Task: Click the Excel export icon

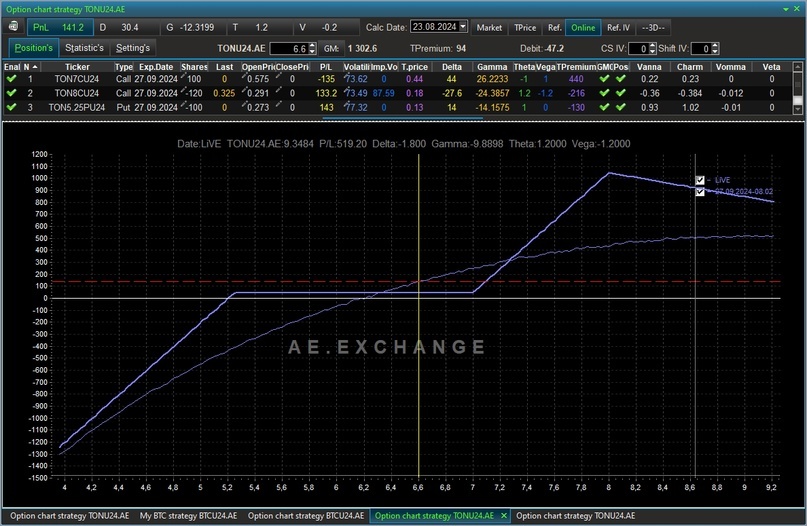Action: (13, 27)
